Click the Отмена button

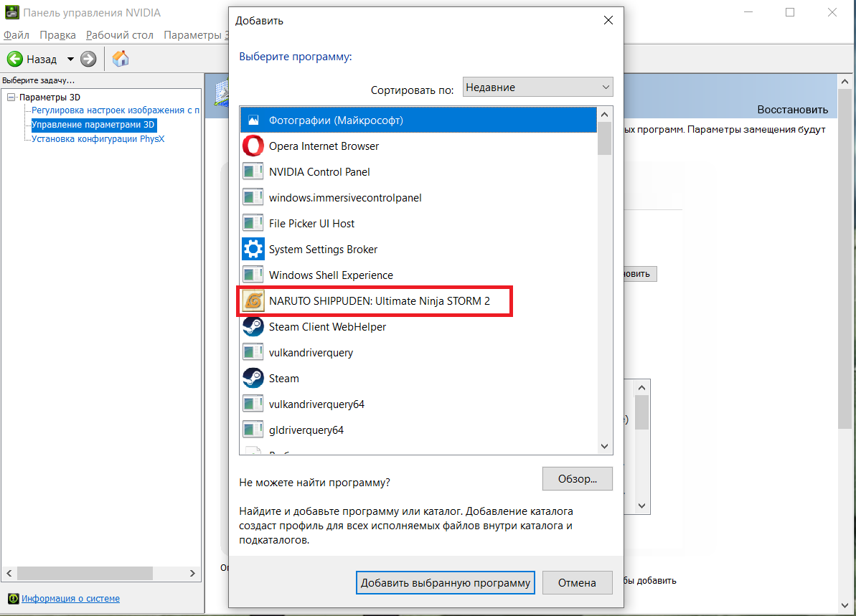pos(577,583)
